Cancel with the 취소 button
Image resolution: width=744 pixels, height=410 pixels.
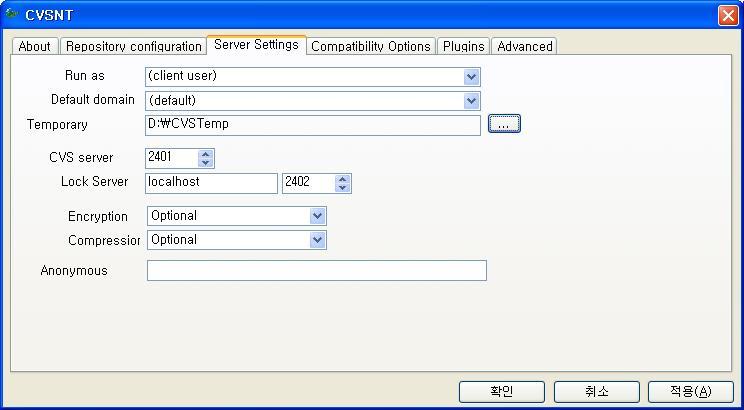[596, 392]
